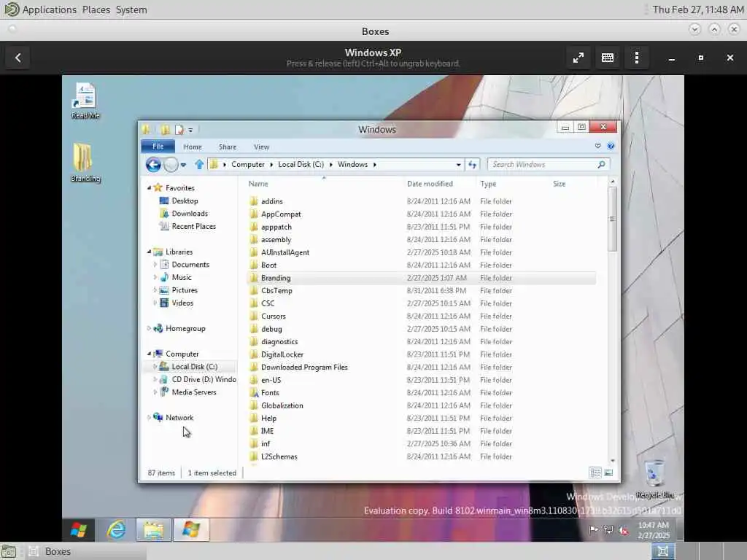The height and width of the screenshot is (560, 747).
Task: Click the search magnifier icon
Action: tap(601, 164)
